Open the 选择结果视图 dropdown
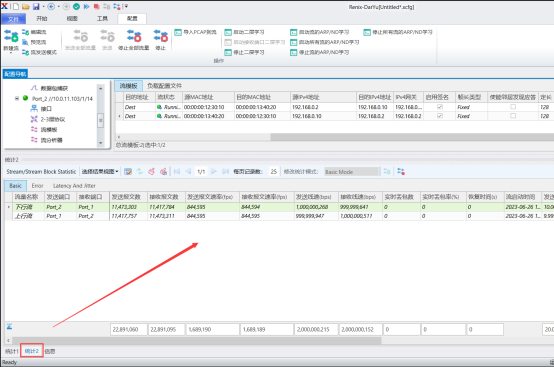Screen dimensions: 554x367 coord(100,172)
